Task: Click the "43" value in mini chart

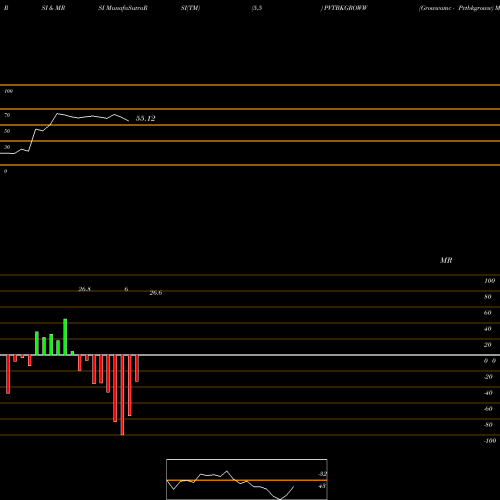Action: click(322, 486)
